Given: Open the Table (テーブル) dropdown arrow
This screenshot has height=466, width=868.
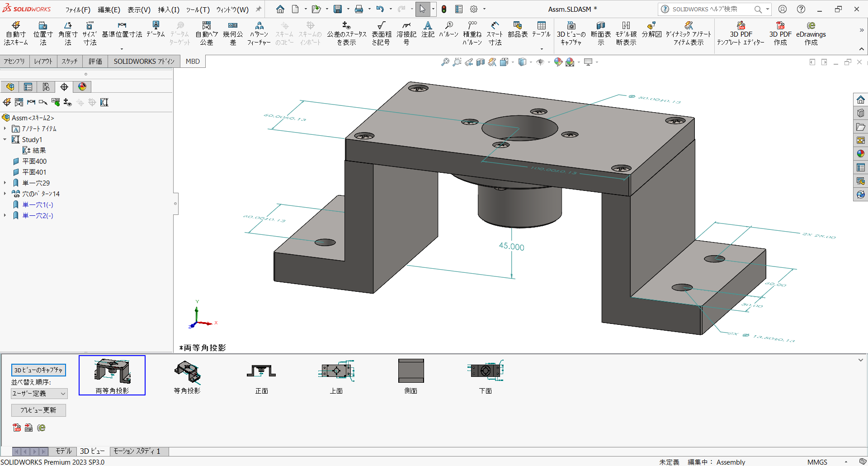Looking at the screenshot, I should tap(542, 49).
